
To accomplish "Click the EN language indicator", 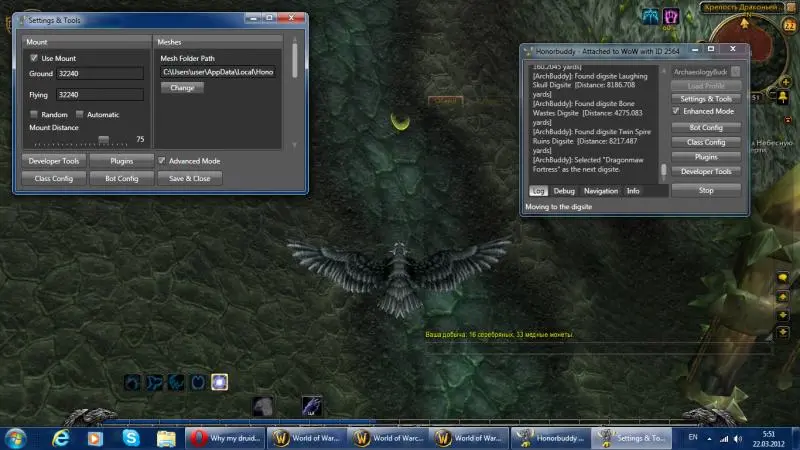I will click(x=693, y=437).
